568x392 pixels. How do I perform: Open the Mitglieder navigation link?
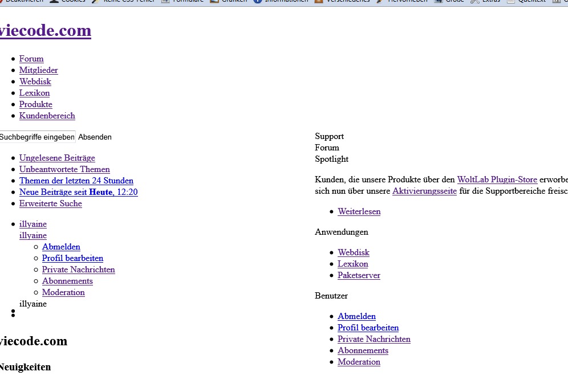point(38,70)
